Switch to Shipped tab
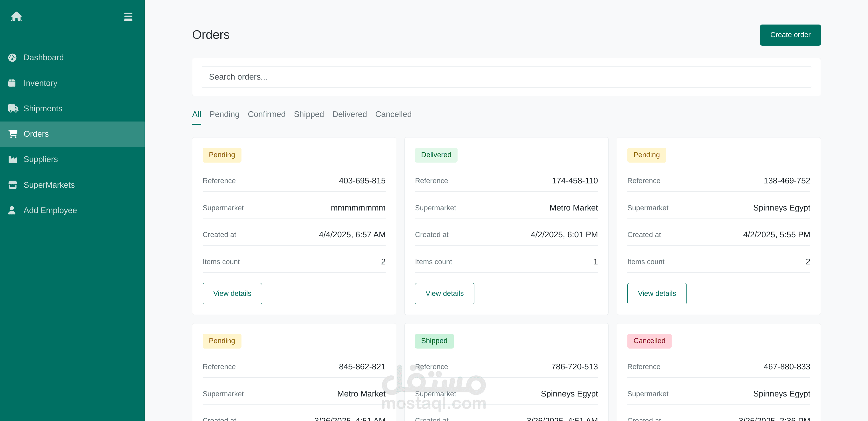Screen dimensions: 868x421 tap(309, 114)
